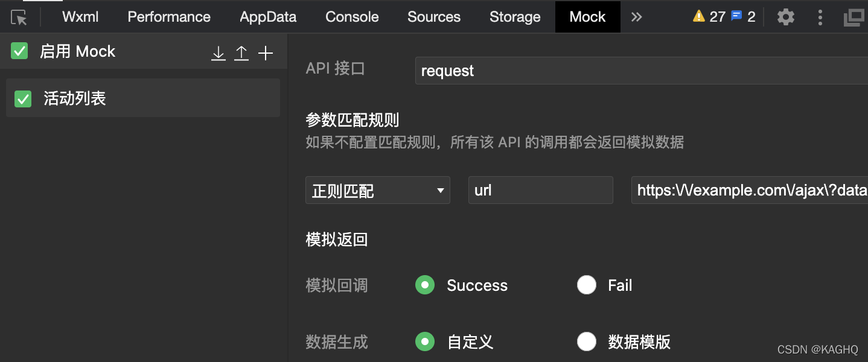Open the Sources panel
Screen dimensions: 868x362
click(433, 17)
